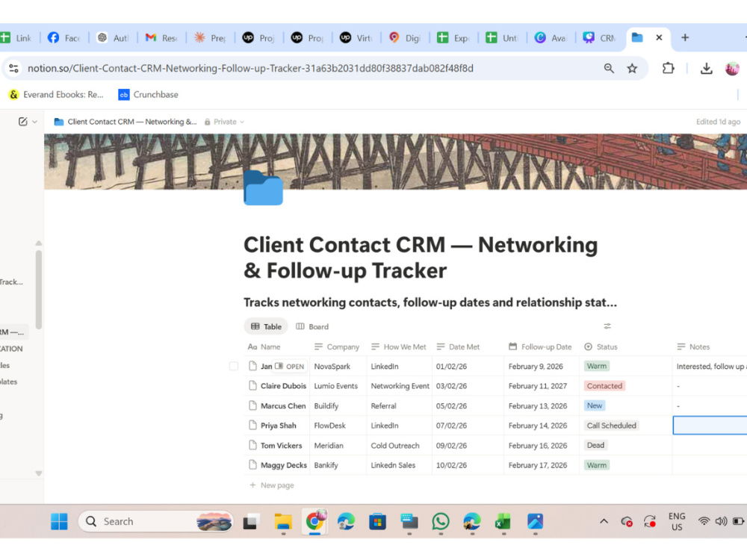This screenshot has height=560, width=747.
Task: Open the Windows Start menu
Action: click(59, 521)
